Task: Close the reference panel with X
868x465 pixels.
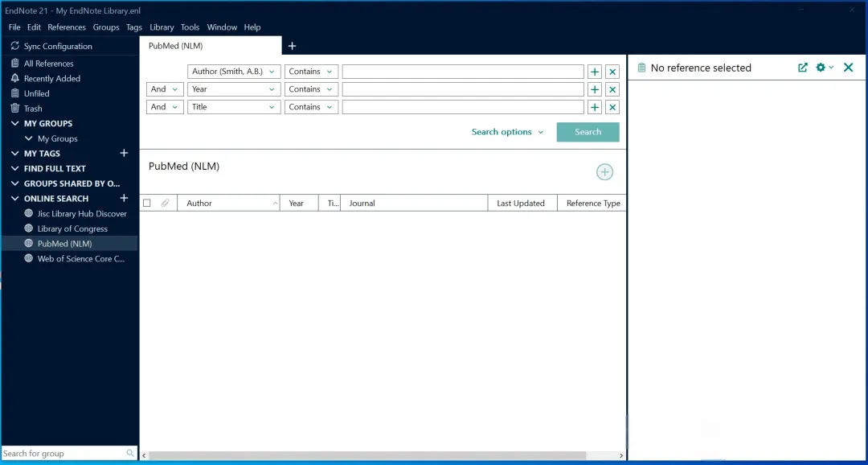Action: click(x=848, y=68)
